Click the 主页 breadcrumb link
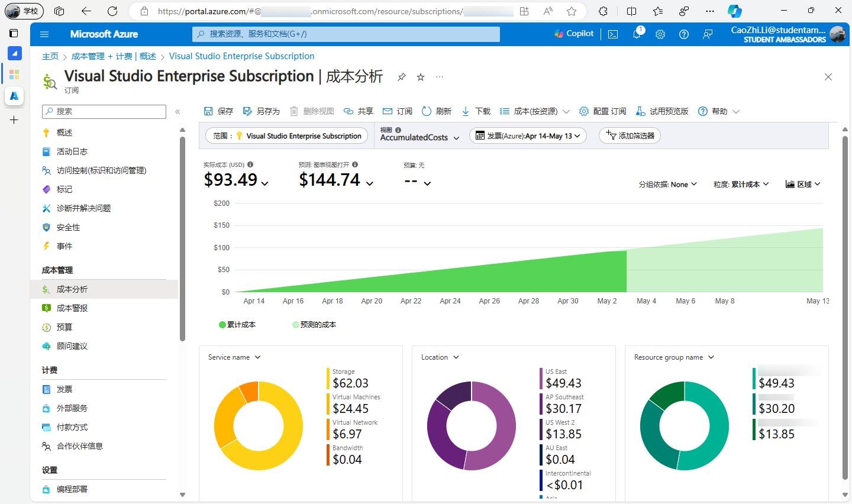 pos(50,56)
